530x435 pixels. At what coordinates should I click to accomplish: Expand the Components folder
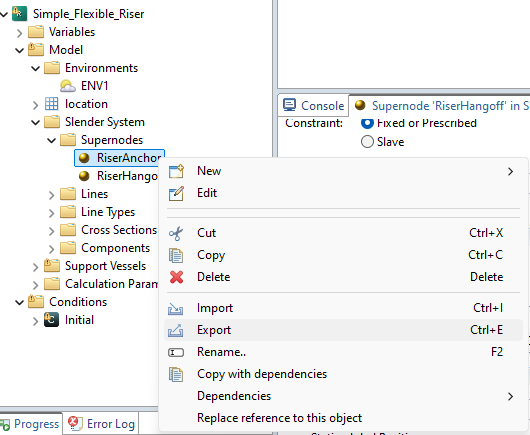[x=51, y=249]
